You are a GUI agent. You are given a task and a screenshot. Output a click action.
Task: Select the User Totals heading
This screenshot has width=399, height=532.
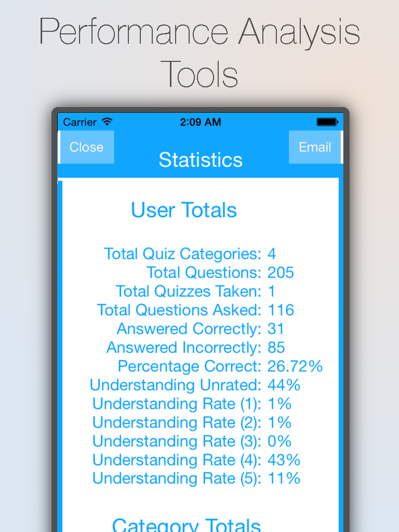tap(184, 210)
